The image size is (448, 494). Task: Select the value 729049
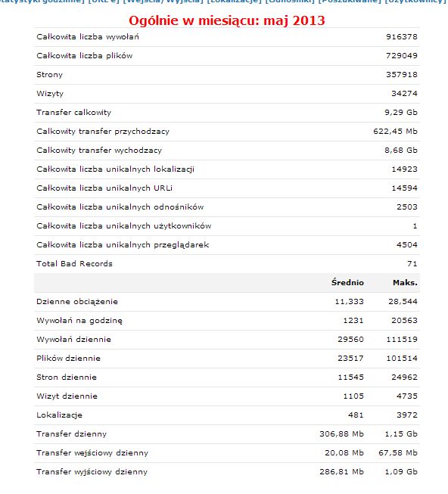(x=402, y=56)
